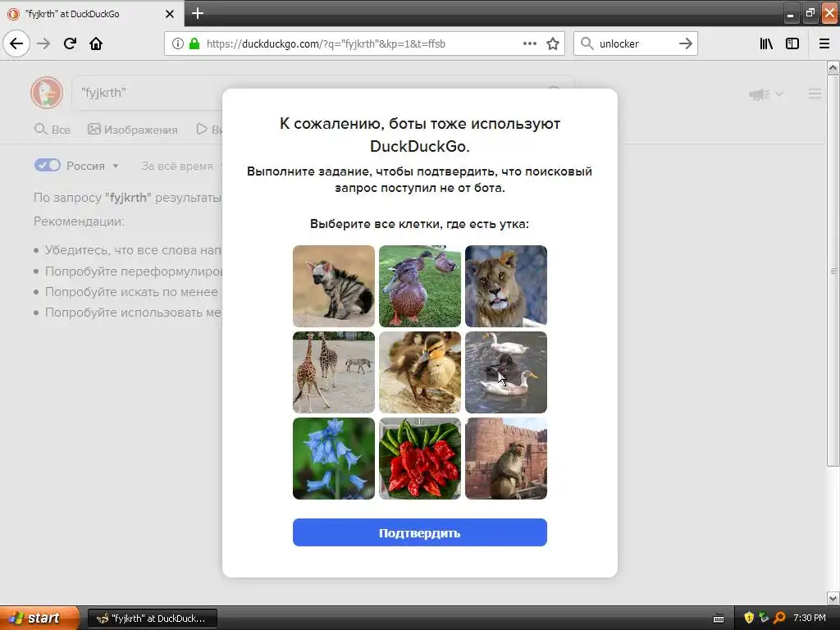
Task: Switch to the Все results tab
Action: [52, 130]
